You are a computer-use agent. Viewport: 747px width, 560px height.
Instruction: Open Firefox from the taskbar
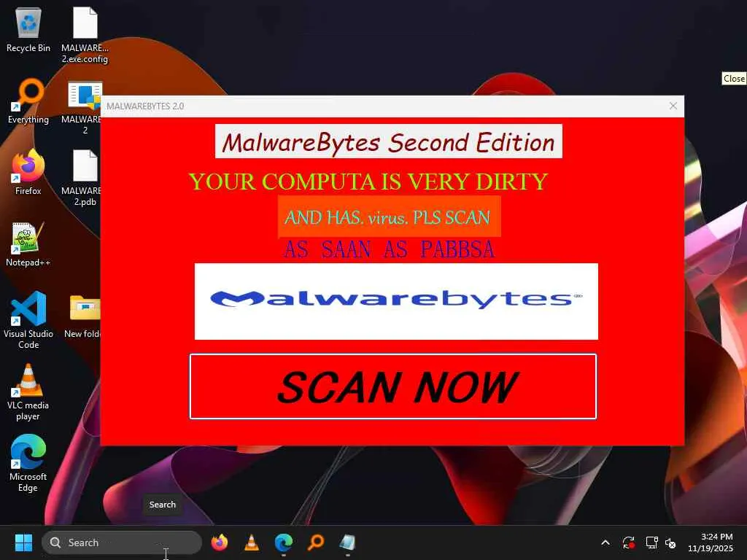(220, 542)
